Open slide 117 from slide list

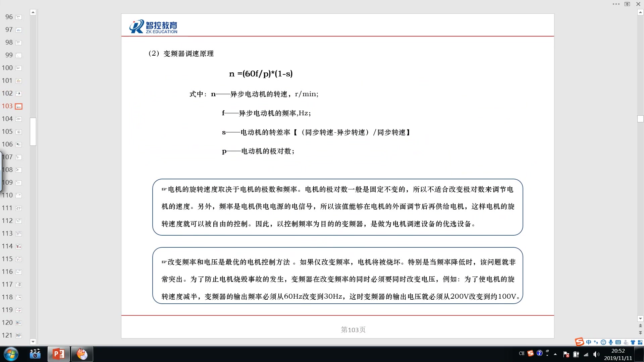[19, 285]
